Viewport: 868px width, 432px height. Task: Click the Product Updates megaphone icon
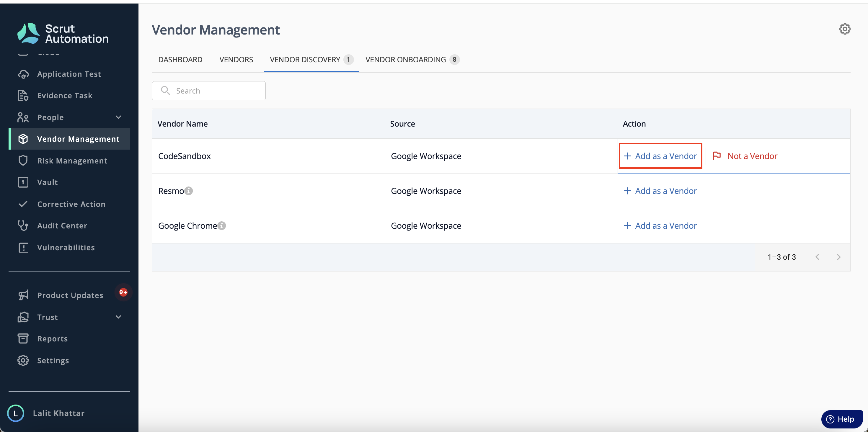(23, 295)
